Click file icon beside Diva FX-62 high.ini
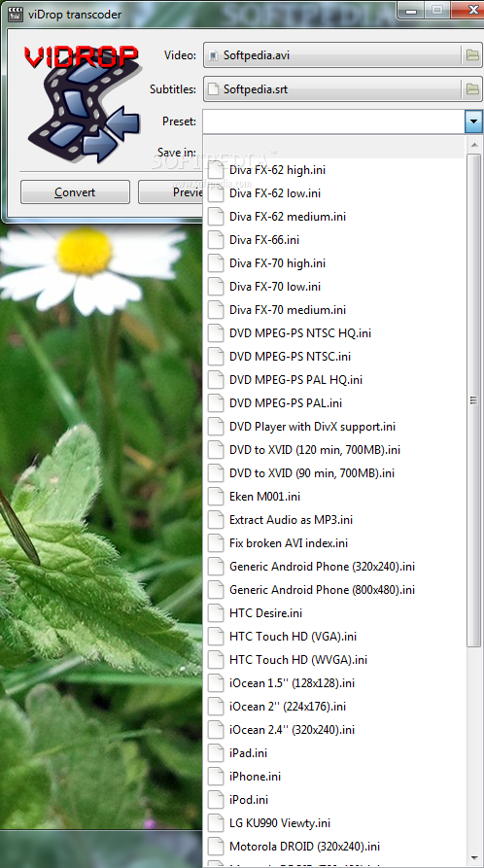The height and width of the screenshot is (868, 484). [x=216, y=170]
